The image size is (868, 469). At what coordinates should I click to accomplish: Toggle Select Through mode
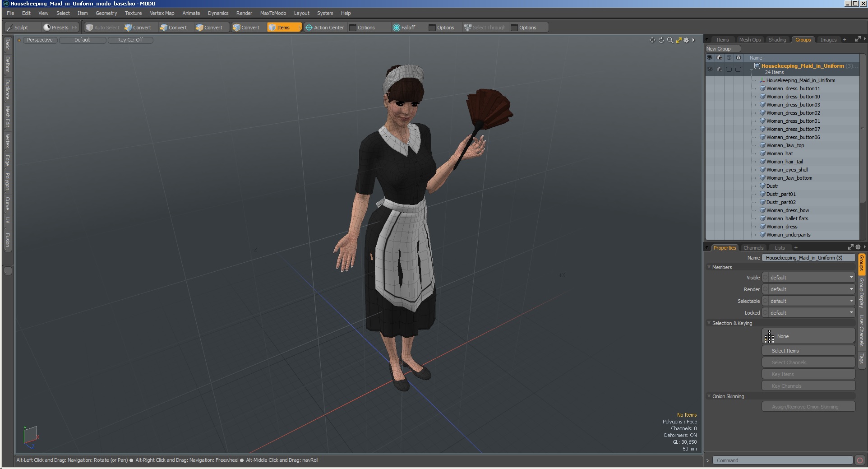[x=485, y=28]
